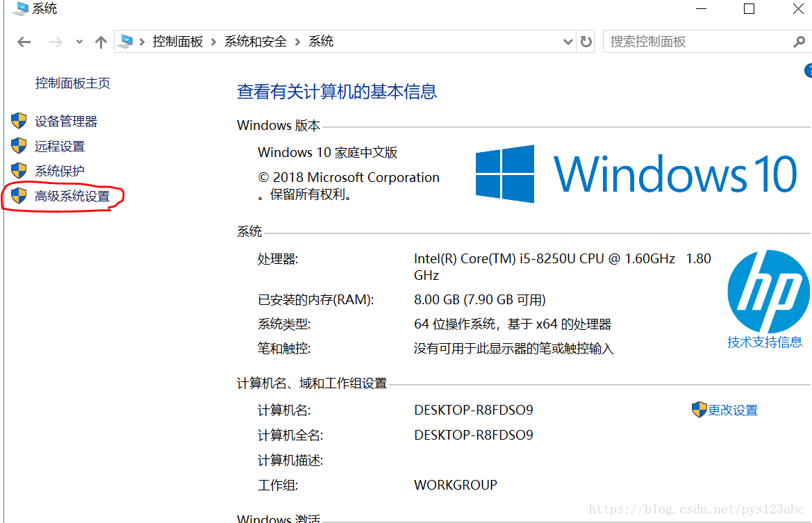Open 远程设置 from the sidebar

click(x=60, y=147)
